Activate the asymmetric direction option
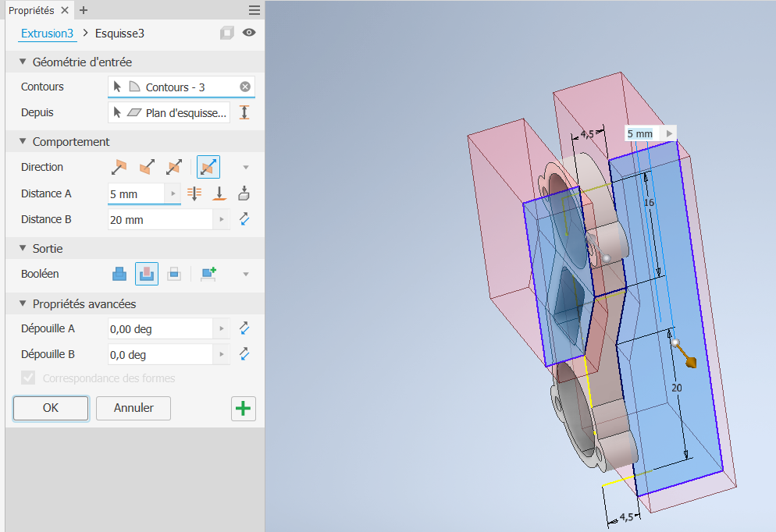Image resolution: width=776 pixels, height=532 pixels. [209, 167]
